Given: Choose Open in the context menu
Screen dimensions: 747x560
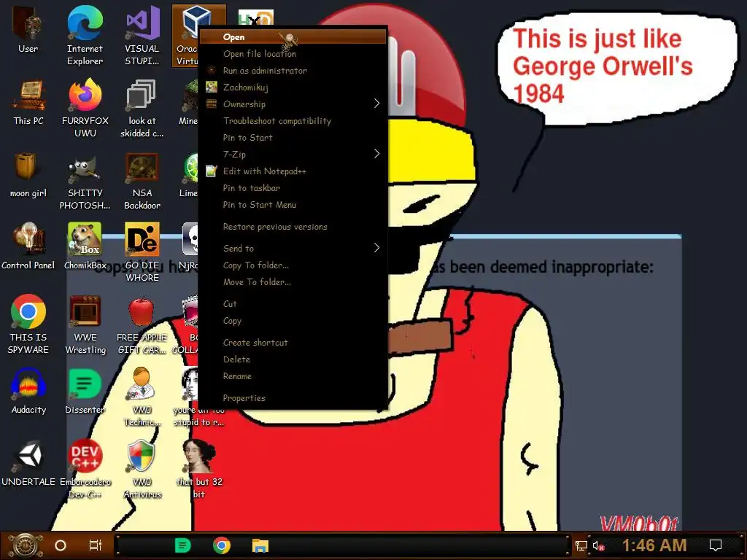Looking at the screenshot, I should [x=293, y=36].
